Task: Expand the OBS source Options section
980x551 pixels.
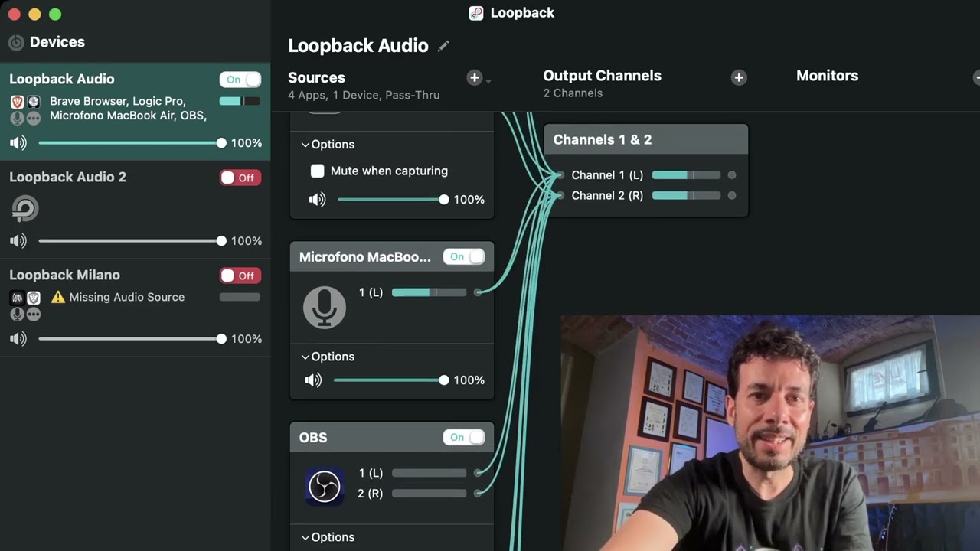Action: point(328,537)
